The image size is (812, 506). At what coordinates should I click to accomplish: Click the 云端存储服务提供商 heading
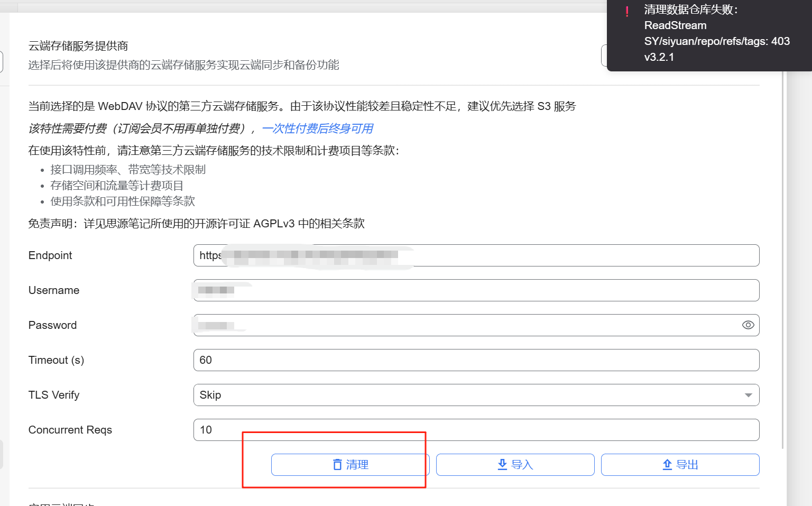[78, 46]
